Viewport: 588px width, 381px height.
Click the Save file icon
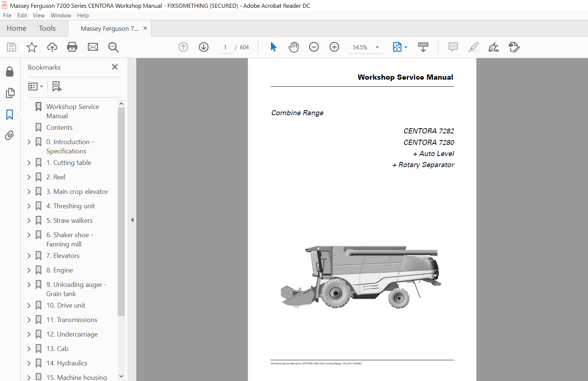(x=11, y=47)
